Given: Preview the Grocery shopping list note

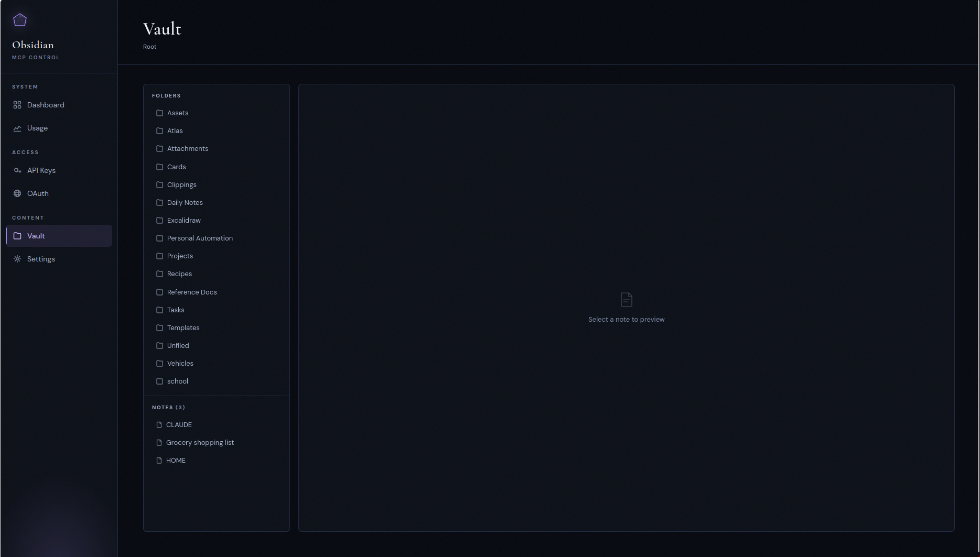Looking at the screenshot, I should pos(217,443).
